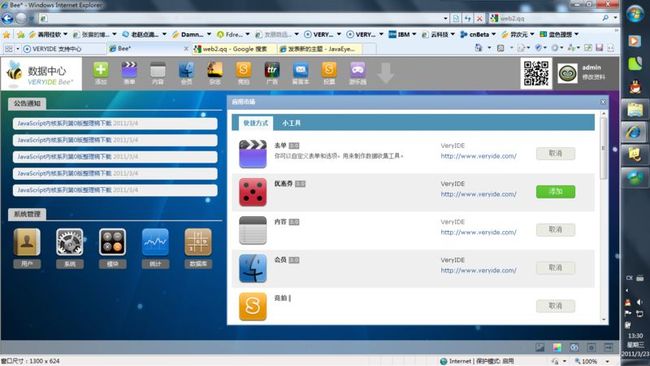Open the brown grid 数据库 icon
650x366 pixels.
coord(198,242)
